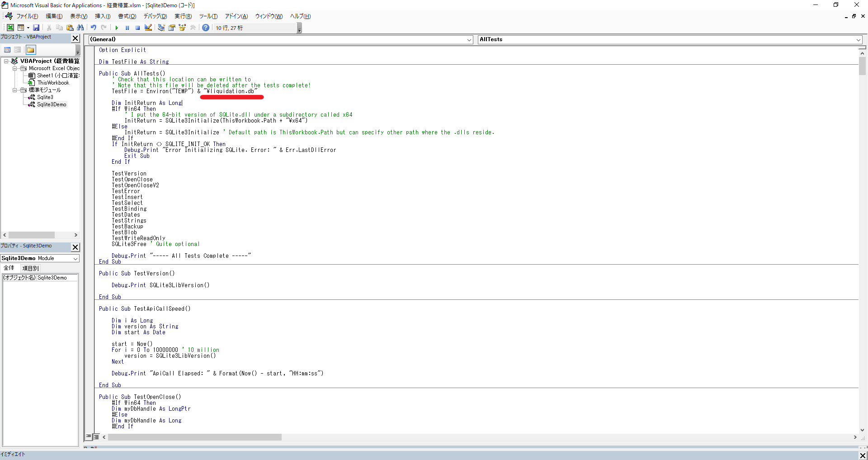Close the Project Explorer pane
This screenshot has width=868, height=460.
point(75,38)
